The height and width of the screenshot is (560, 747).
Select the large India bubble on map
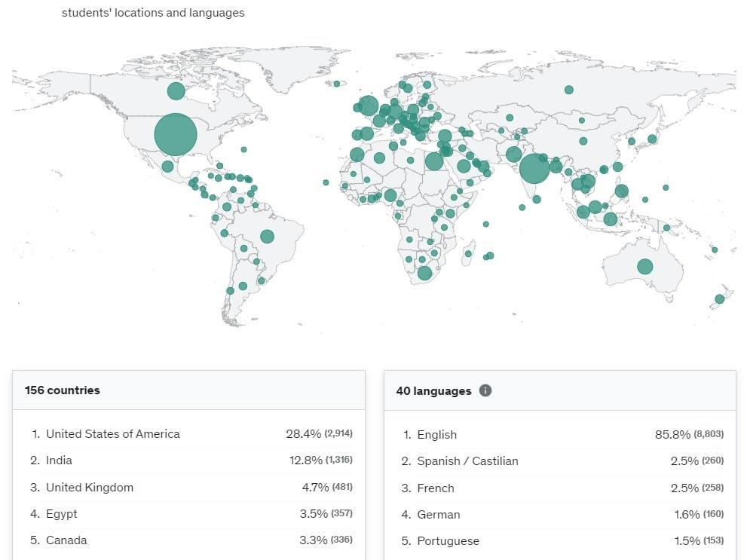(534, 168)
